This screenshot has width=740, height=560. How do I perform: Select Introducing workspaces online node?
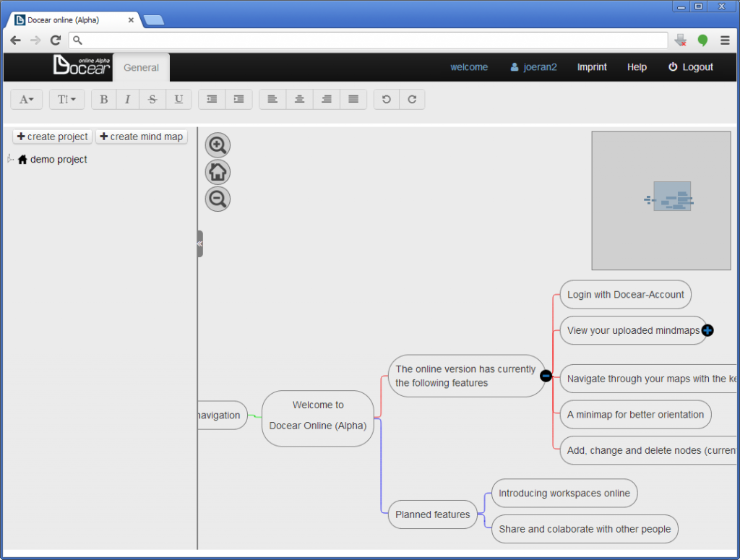(564, 493)
